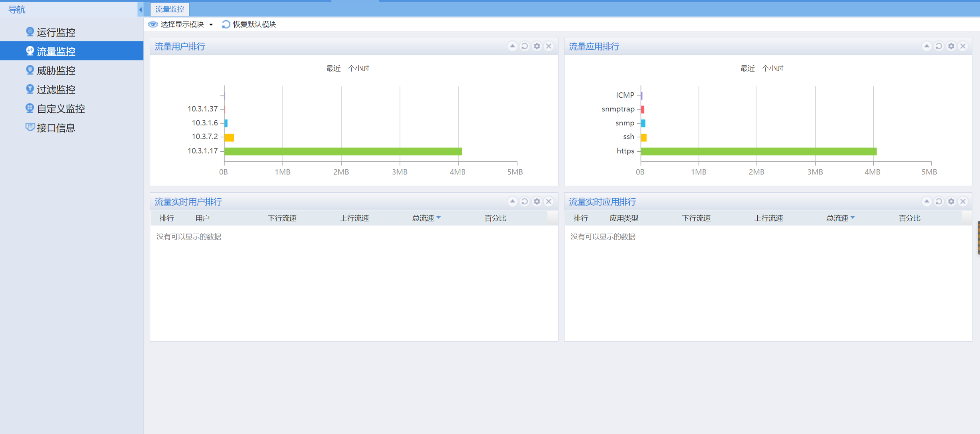Collapse the 流量用户排行 panel
The height and width of the screenshot is (434, 980).
click(512, 46)
